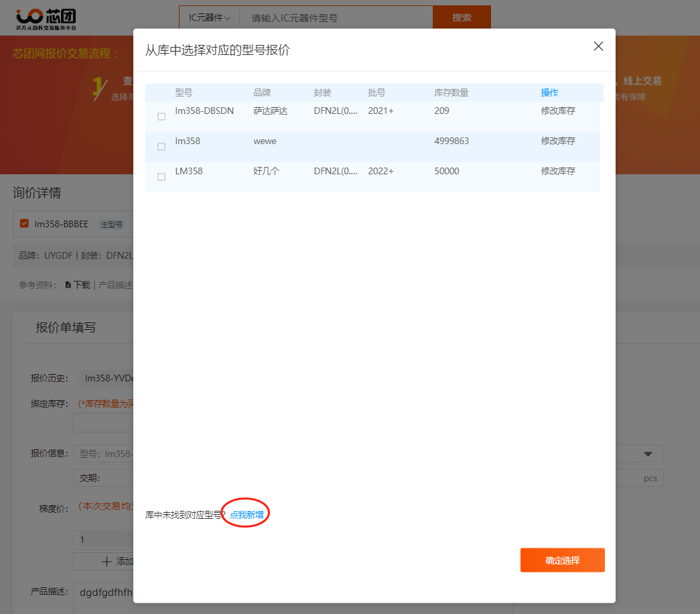Click the 交期 input field
Viewport: 700px width, 614px height.
(x=103, y=478)
